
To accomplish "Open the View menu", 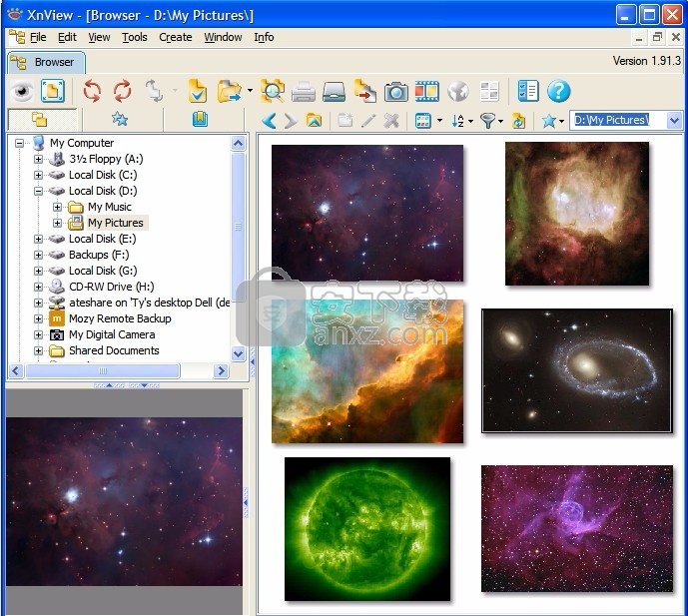I will tap(99, 37).
